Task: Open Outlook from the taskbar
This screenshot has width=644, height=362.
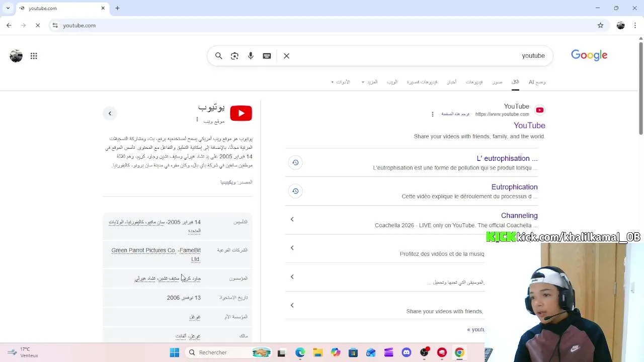Action: (371, 352)
